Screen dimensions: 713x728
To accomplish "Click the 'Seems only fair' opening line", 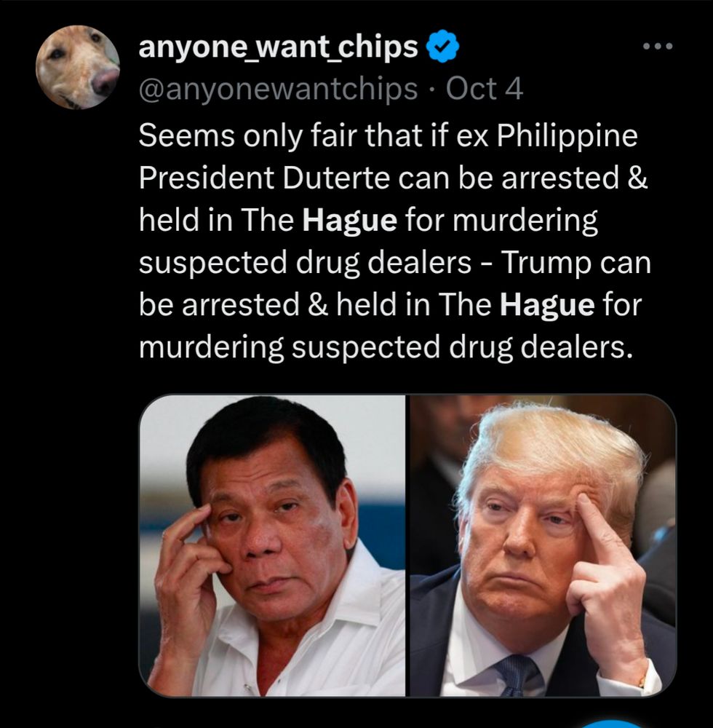I will pyautogui.click(x=388, y=136).
